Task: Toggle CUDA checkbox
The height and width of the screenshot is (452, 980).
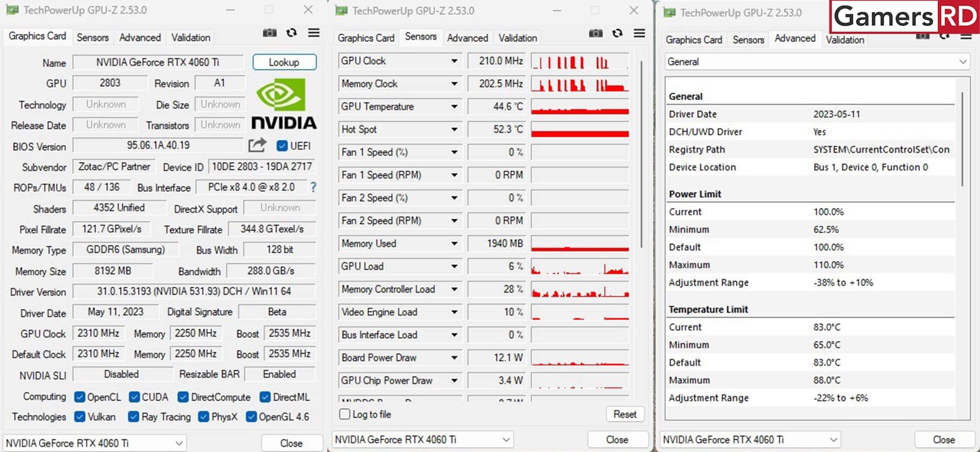Action: pos(134,397)
